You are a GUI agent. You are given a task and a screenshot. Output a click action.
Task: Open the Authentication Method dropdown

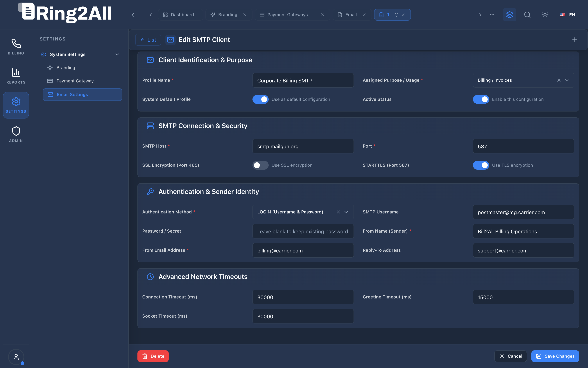pyautogui.click(x=303, y=212)
